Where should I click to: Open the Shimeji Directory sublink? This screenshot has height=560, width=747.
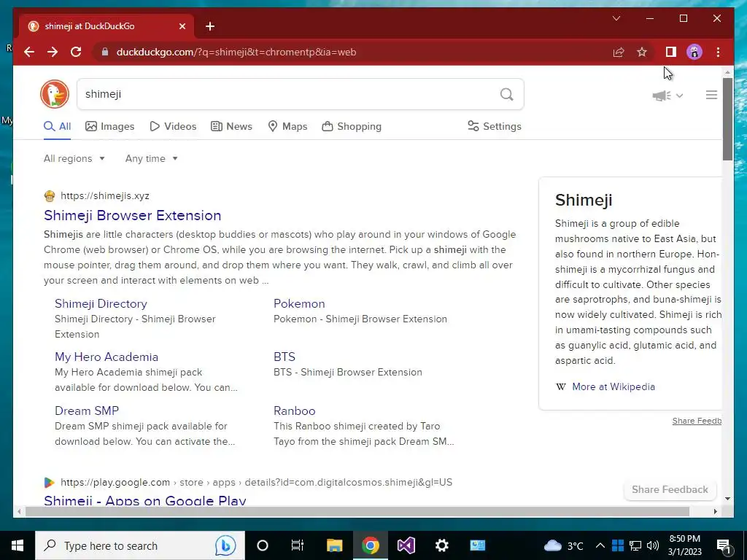click(101, 304)
